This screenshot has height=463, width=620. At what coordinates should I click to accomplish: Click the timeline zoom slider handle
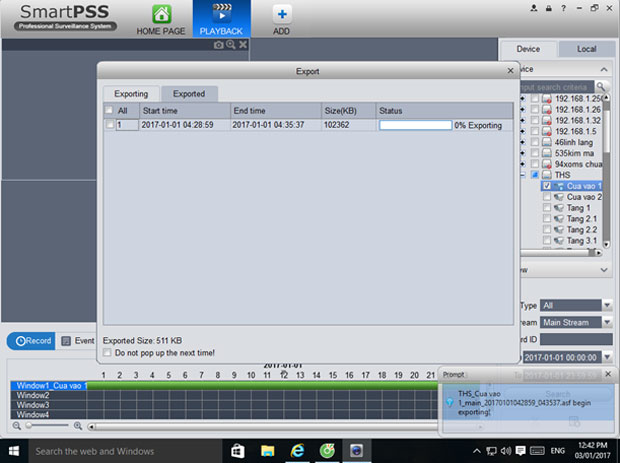[28, 425]
